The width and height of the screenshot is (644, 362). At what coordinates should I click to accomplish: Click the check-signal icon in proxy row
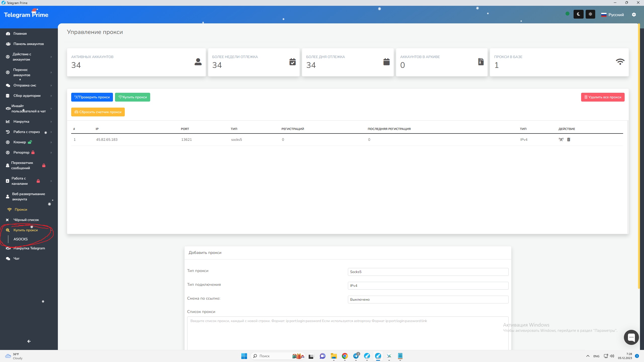561,140
